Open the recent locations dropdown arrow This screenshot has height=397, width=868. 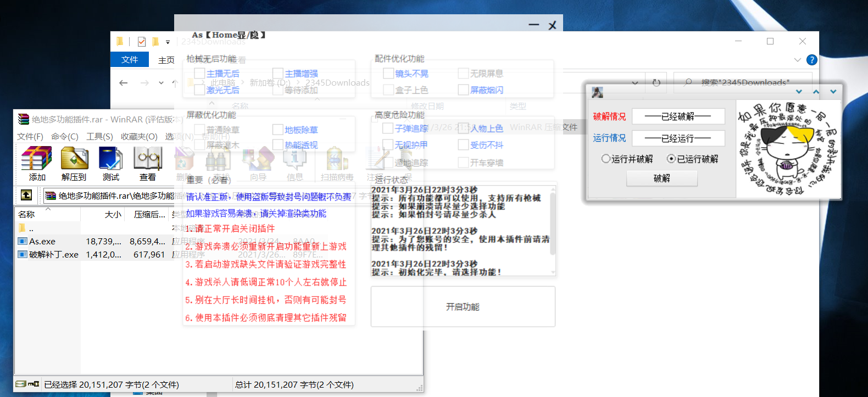pyautogui.click(x=161, y=83)
